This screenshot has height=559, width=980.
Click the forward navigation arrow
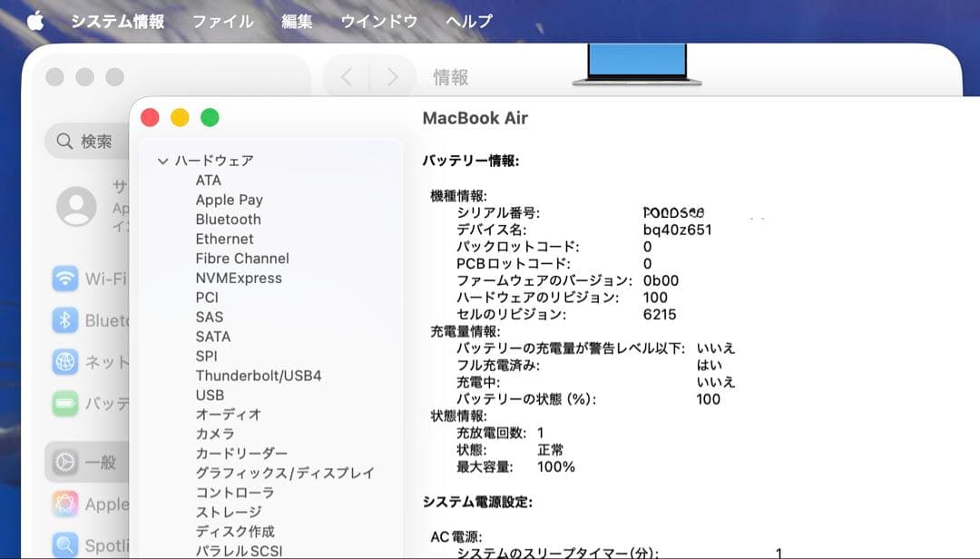[392, 77]
